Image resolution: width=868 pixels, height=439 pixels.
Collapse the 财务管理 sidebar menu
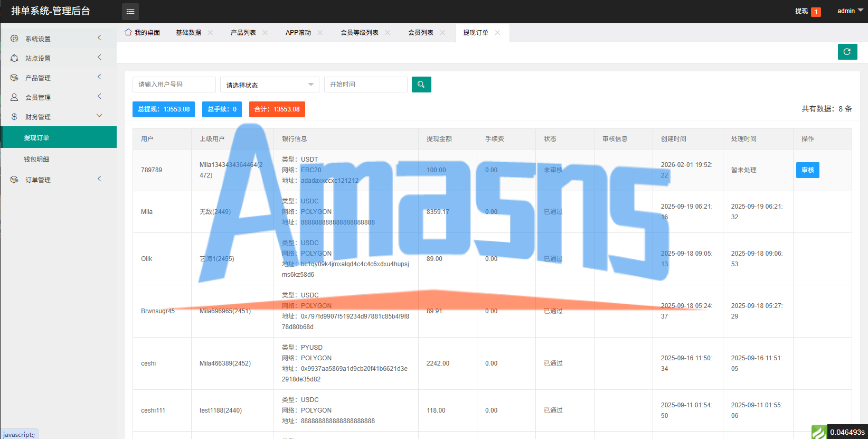[x=58, y=117]
